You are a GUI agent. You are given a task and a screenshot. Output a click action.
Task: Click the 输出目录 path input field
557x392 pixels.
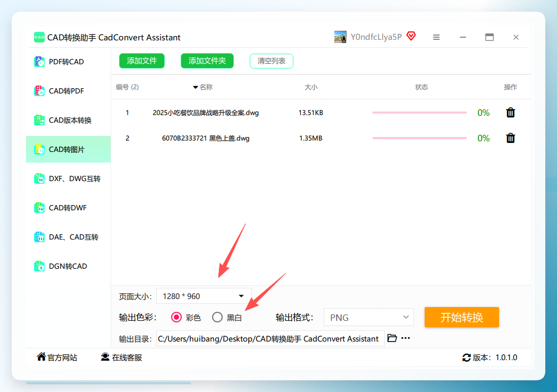point(271,339)
